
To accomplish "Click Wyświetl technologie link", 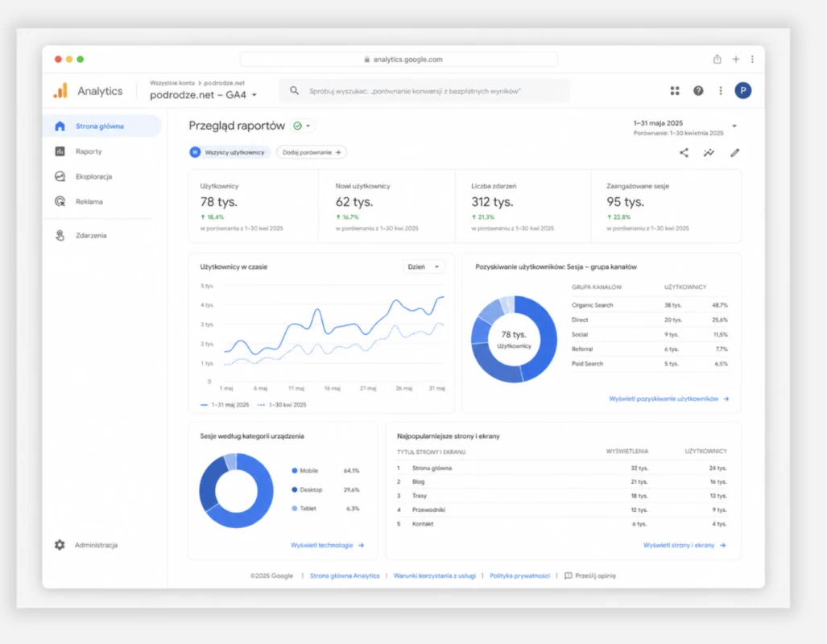I will (327, 545).
